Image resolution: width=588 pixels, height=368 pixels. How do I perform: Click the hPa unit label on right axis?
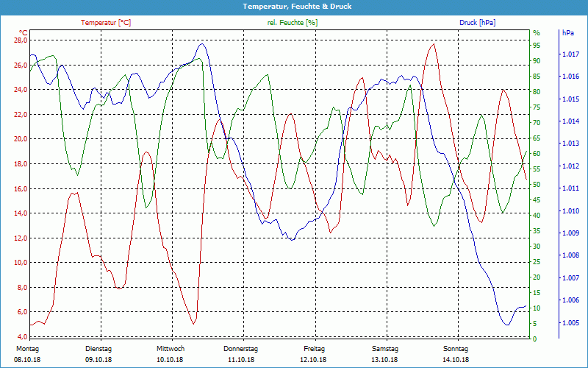coord(568,33)
